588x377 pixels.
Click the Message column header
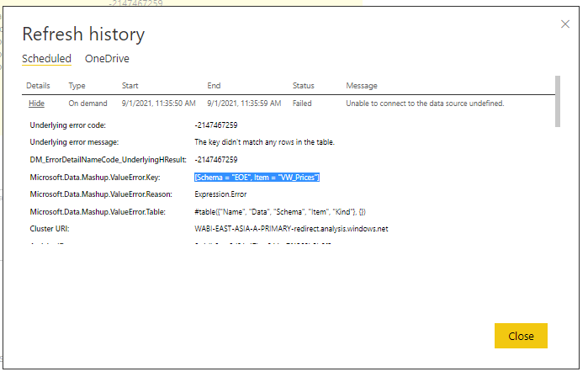coord(362,86)
